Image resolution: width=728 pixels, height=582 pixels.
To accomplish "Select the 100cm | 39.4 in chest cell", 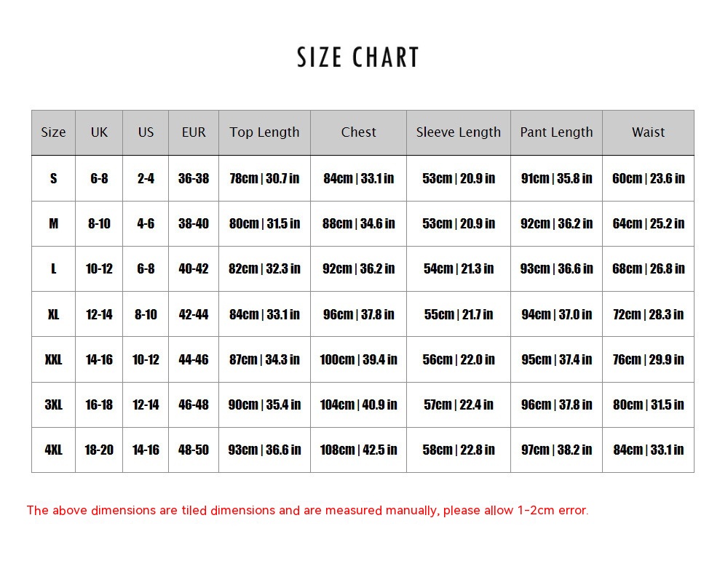I will click(x=358, y=359).
